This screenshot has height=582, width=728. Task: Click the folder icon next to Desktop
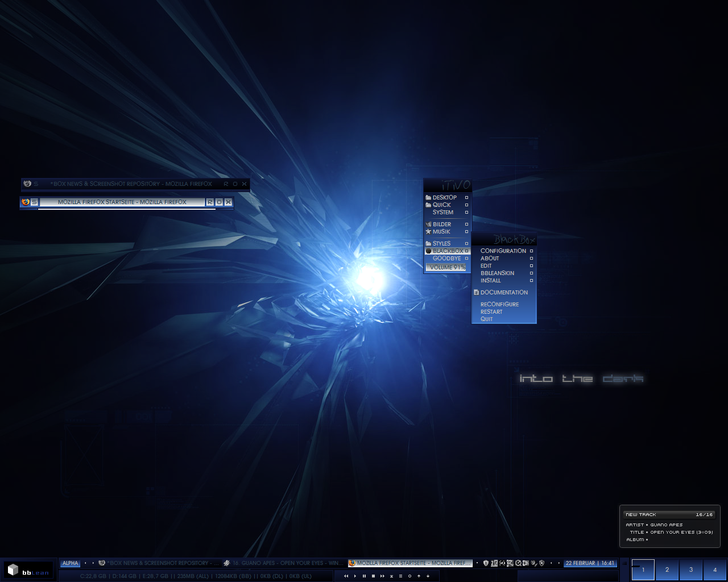click(428, 197)
